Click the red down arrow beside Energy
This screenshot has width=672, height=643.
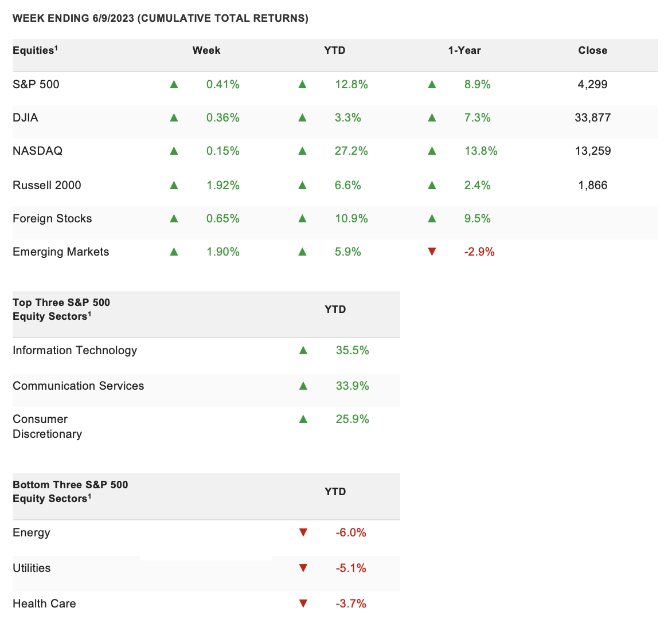(x=303, y=532)
